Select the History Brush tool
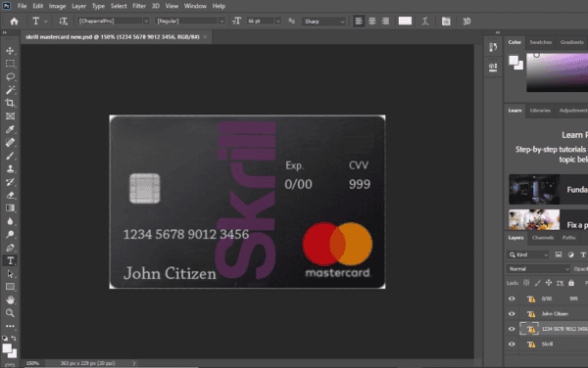588x368 pixels. [10, 182]
